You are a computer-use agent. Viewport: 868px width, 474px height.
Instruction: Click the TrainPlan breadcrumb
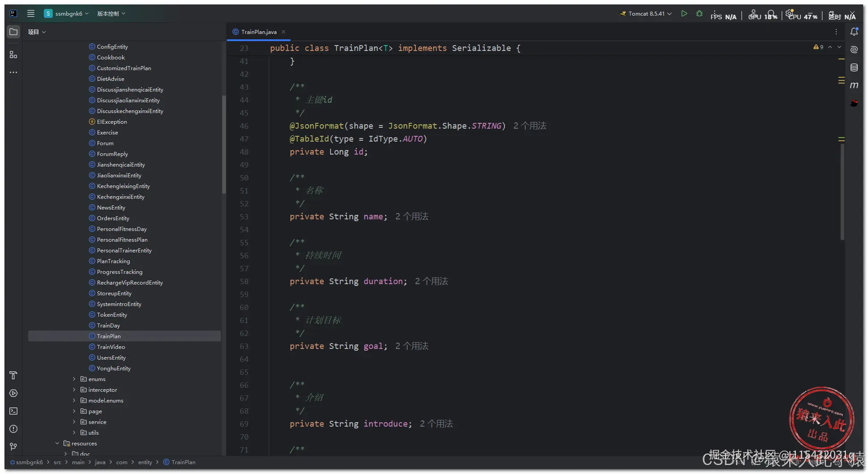pos(179,462)
